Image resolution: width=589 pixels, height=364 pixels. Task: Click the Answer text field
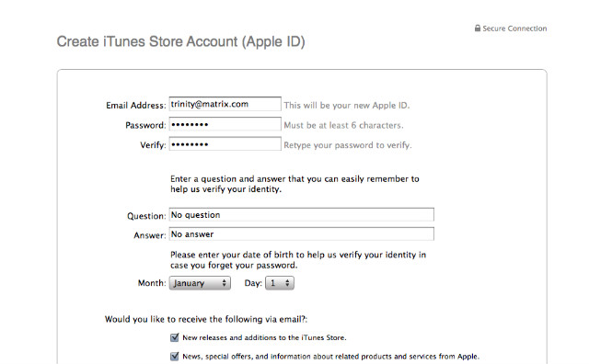[302, 233]
